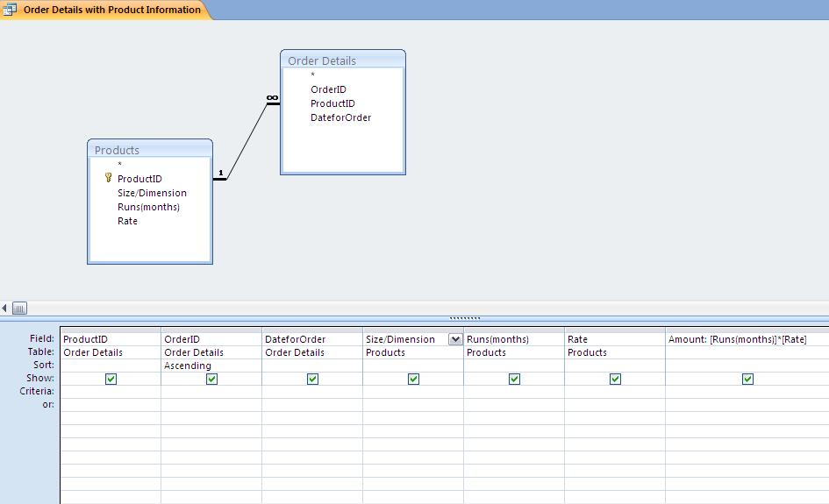Click the query icon on the document tab
Image resolution: width=829 pixels, height=504 pixels.
(10, 10)
